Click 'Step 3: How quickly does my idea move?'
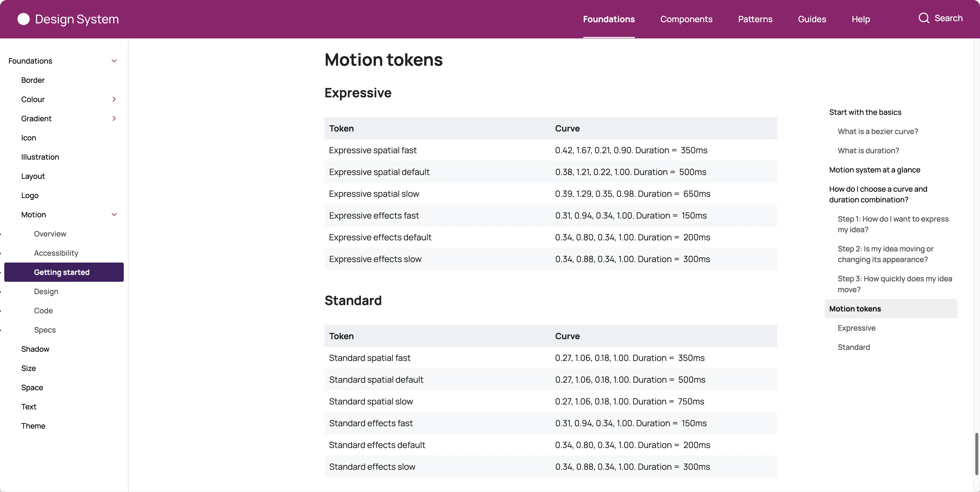The image size is (980, 492). click(x=894, y=284)
